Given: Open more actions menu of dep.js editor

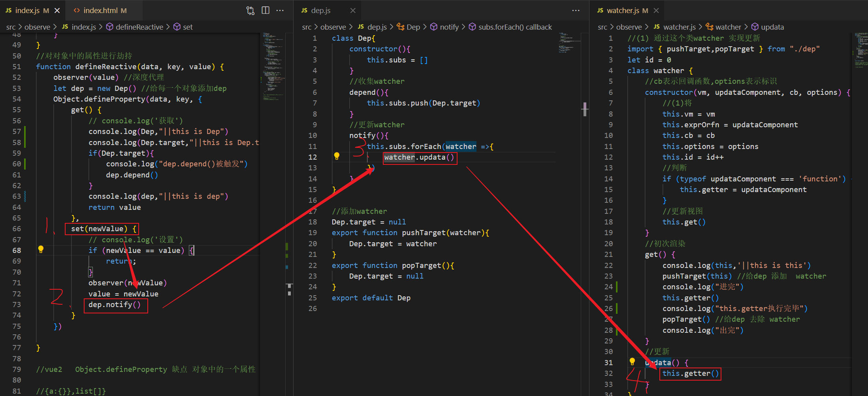Looking at the screenshot, I should [x=576, y=11].
